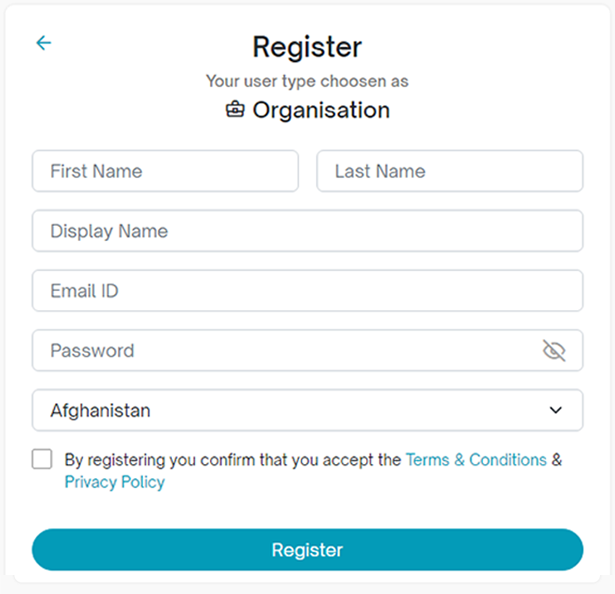Click the briefcase icon beside Organisation

[235, 110]
